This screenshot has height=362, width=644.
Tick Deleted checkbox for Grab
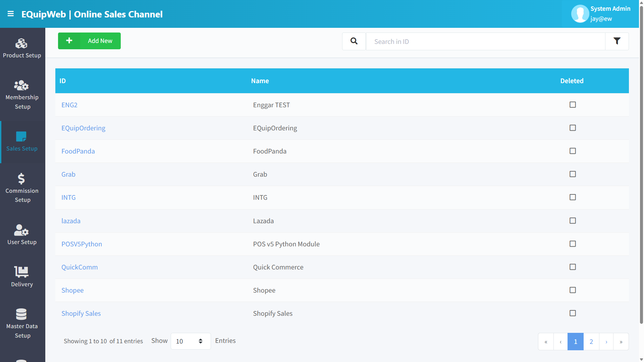click(573, 174)
